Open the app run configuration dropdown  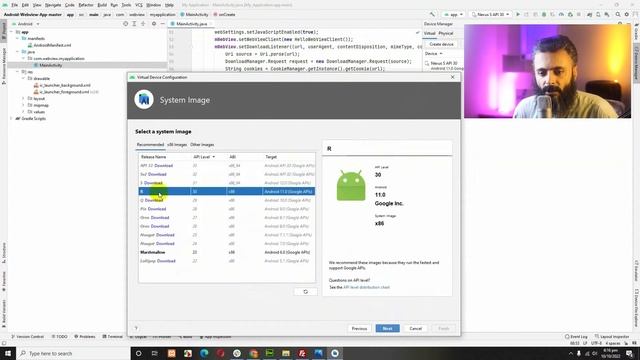pyautogui.click(x=453, y=14)
